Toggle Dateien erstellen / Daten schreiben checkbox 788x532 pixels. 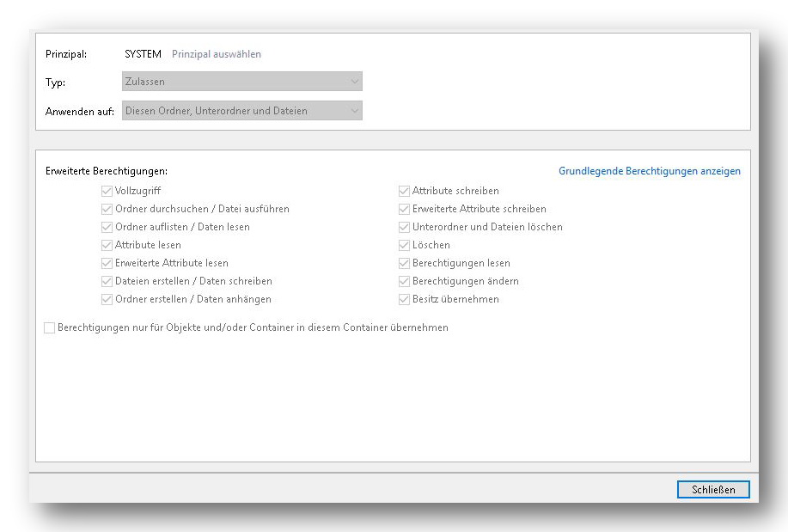[x=107, y=282]
